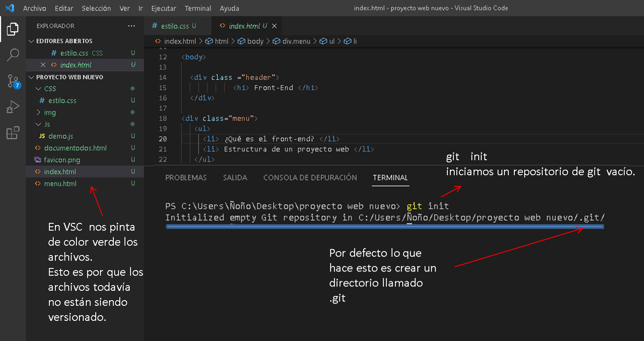Open the Search view in activity bar
Image resolution: width=644 pixels, height=341 pixels.
coord(12,55)
